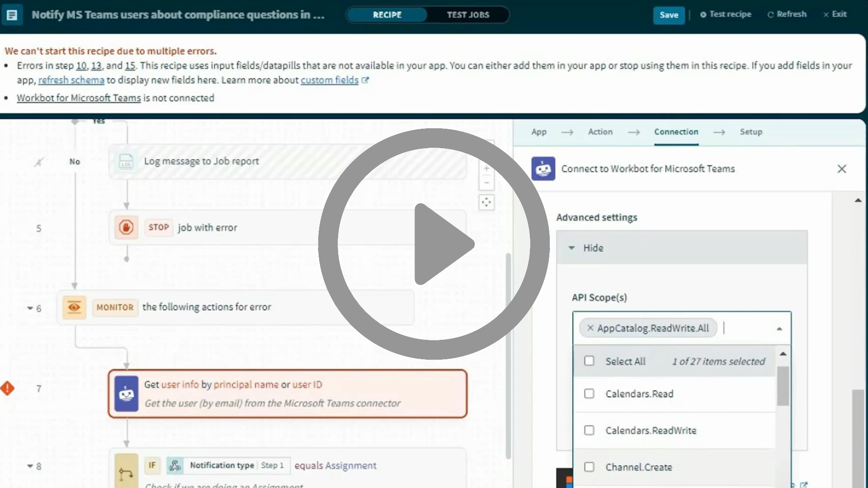The height and width of the screenshot is (488, 868).
Task: Click the Save button
Action: coord(669,14)
